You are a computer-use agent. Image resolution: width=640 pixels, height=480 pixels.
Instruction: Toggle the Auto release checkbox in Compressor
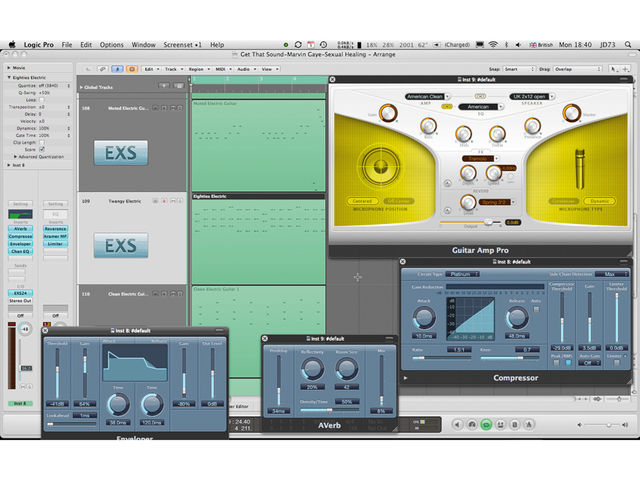(x=536, y=309)
